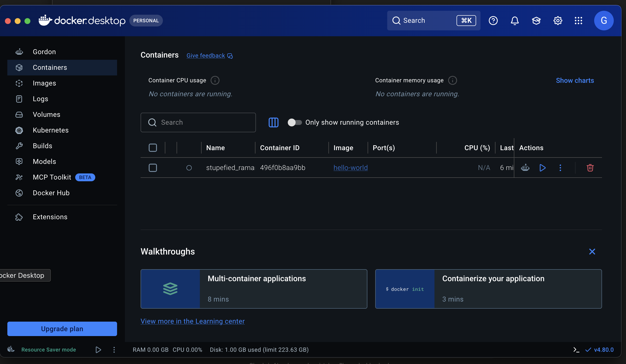Open the terminal icon in status bar
The height and width of the screenshot is (364, 626).
tap(576, 350)
